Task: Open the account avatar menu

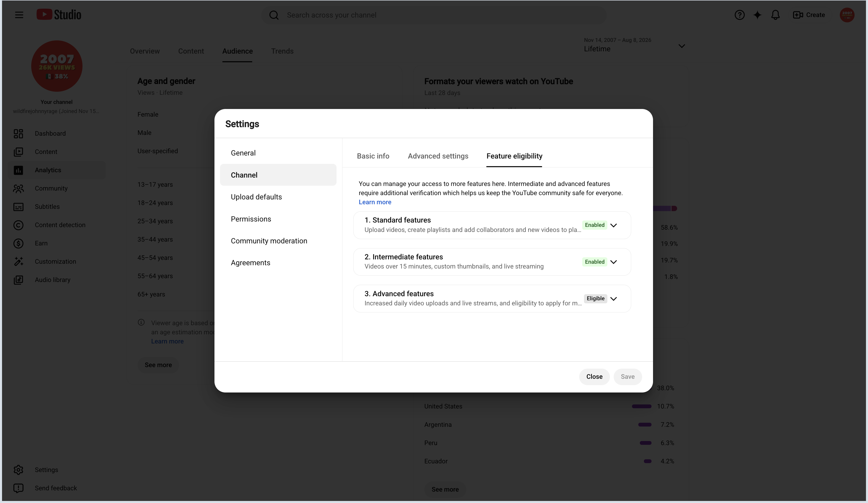Action: (847, 15)
